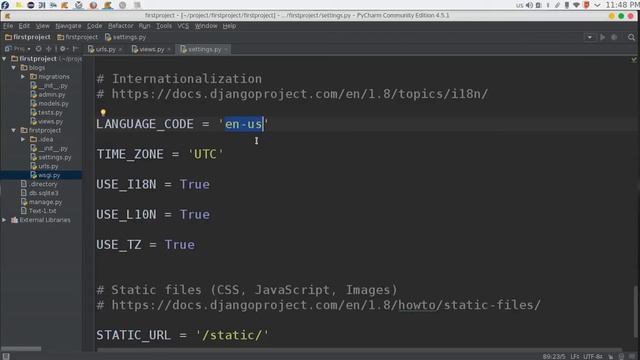Collapse the inner firstproject folder
This screenshot has height=360, width=640.
[x=13, y=130]
